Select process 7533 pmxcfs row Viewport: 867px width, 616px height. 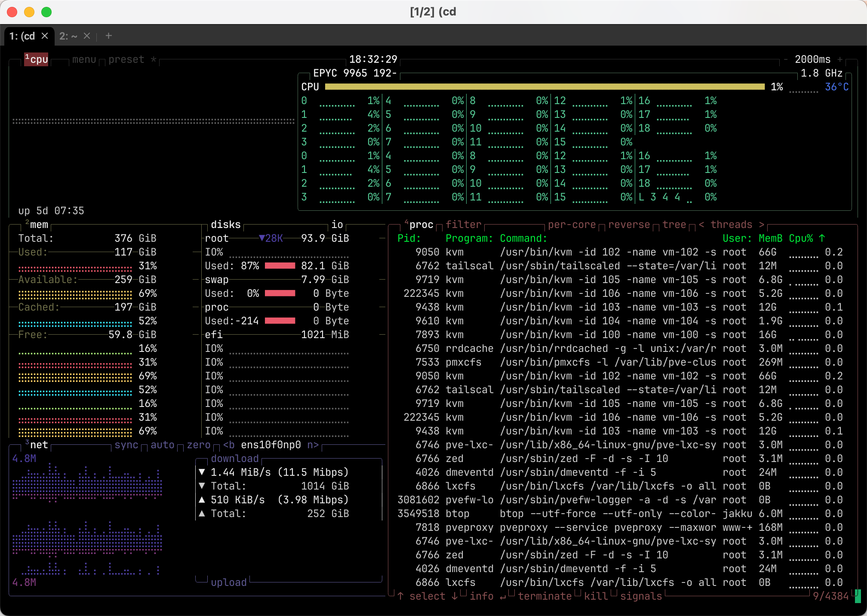(x=620, y=362)
